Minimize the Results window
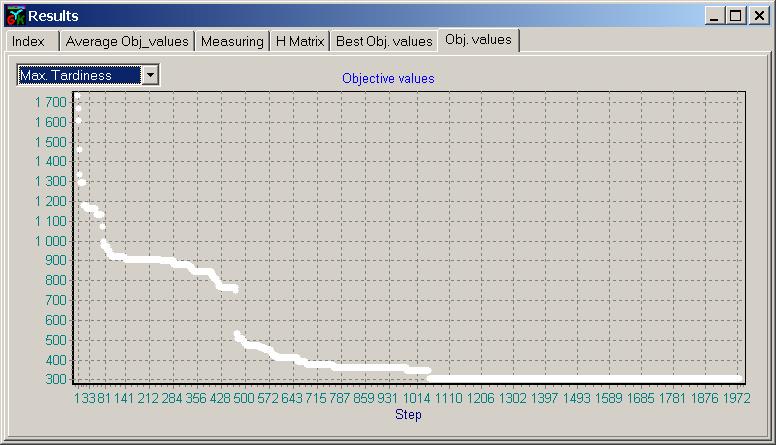The image size is (776, 445). (714, 16)
